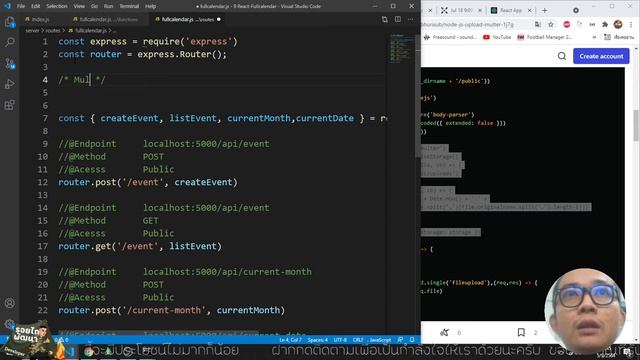This screenshot has height=360, width=640.
Task: Change the JavaScript language mode
Action: point(380,340)
